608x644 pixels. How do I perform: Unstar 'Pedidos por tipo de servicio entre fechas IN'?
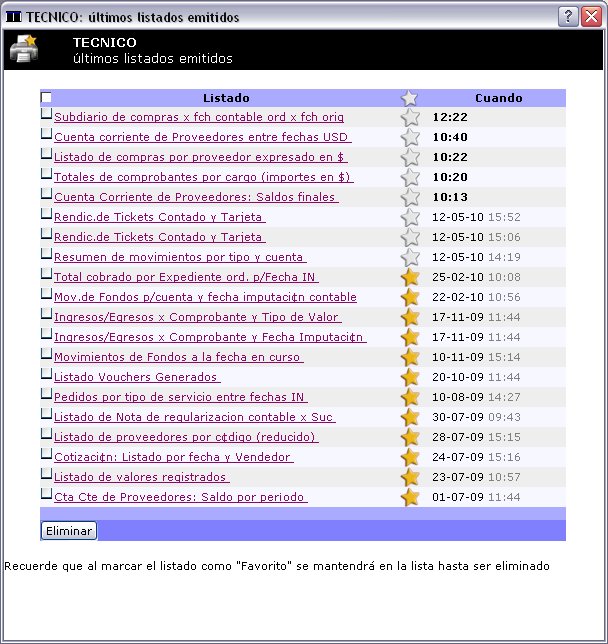410,398
